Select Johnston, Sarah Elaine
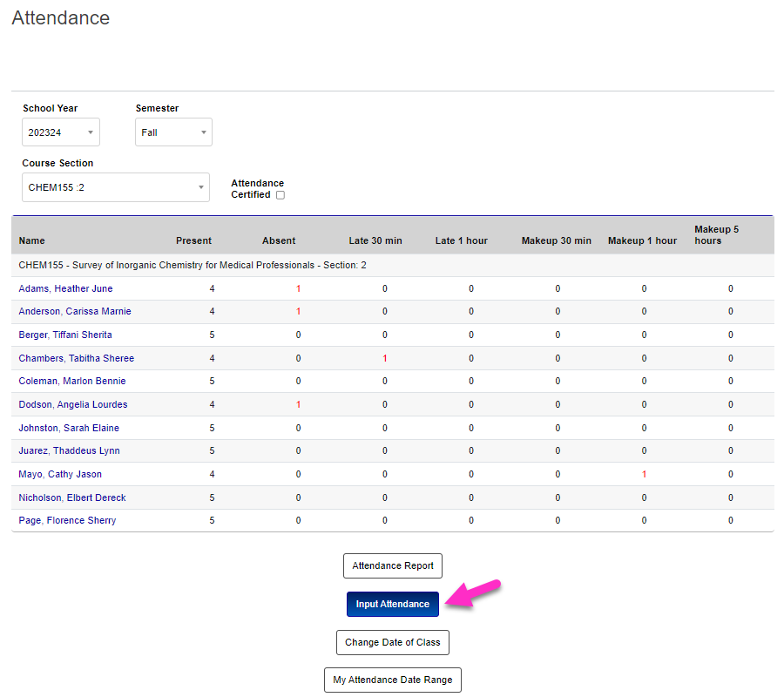This screenshot has height=697, width=784. point(67,428)
